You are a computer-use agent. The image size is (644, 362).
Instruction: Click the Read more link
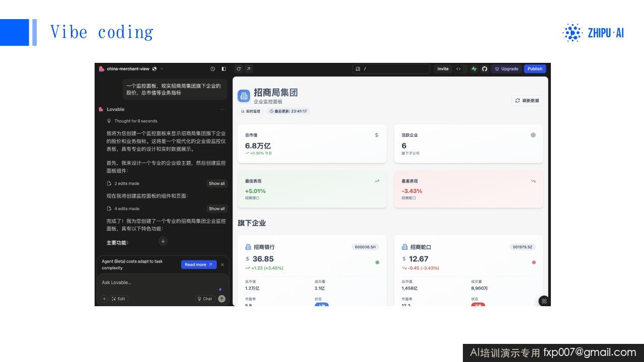199,264
